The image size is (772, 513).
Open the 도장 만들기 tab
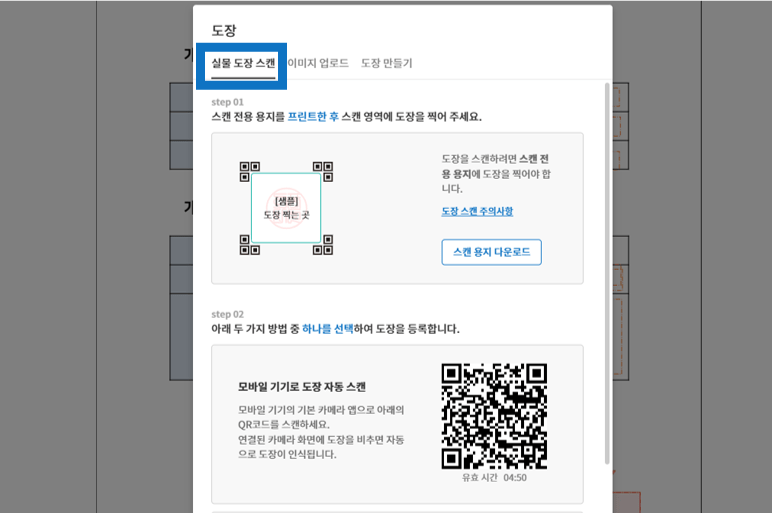(x=386, y=64)
